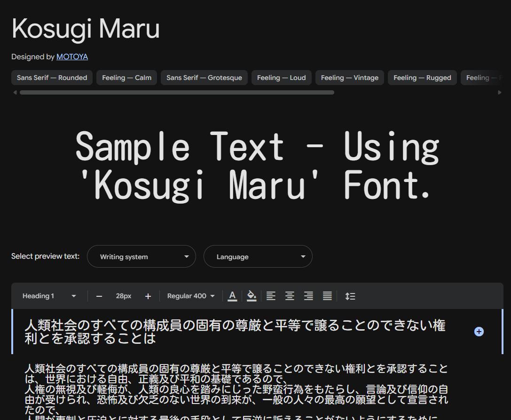The image size is (511, 420).
Task: Click the blue plus add-block icon
Action: 479,332
